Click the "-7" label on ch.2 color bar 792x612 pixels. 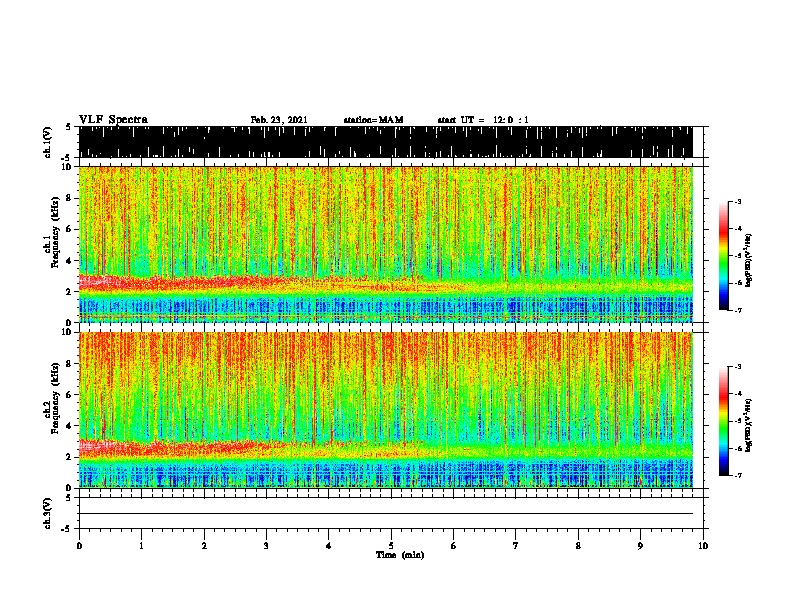(738, 475)
